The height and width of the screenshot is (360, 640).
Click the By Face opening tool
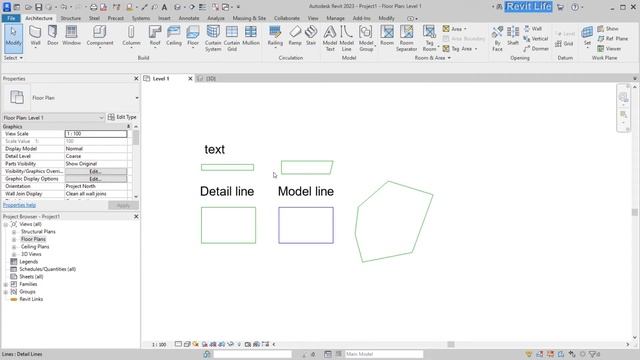497,39
